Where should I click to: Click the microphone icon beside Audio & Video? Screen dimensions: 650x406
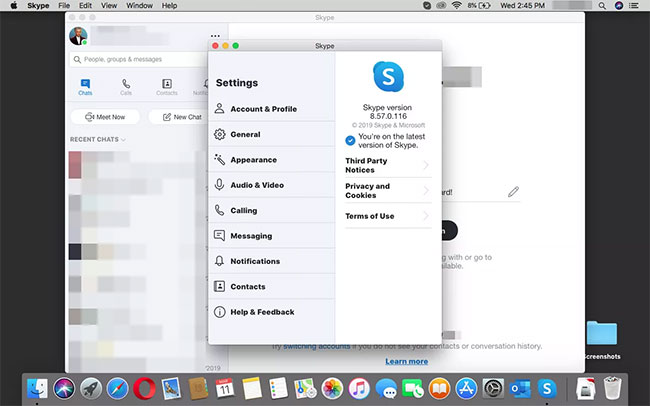[x=219, y=185]
